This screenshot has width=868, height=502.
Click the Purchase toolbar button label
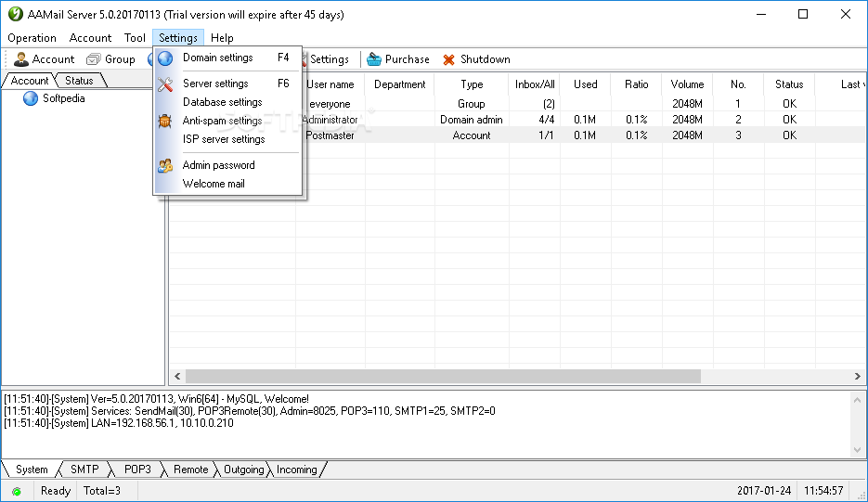coord(407,59)
